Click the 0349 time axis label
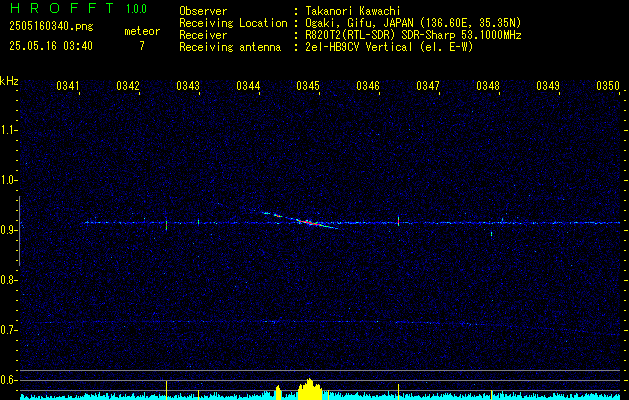629x400 pixels. point(548,85)
